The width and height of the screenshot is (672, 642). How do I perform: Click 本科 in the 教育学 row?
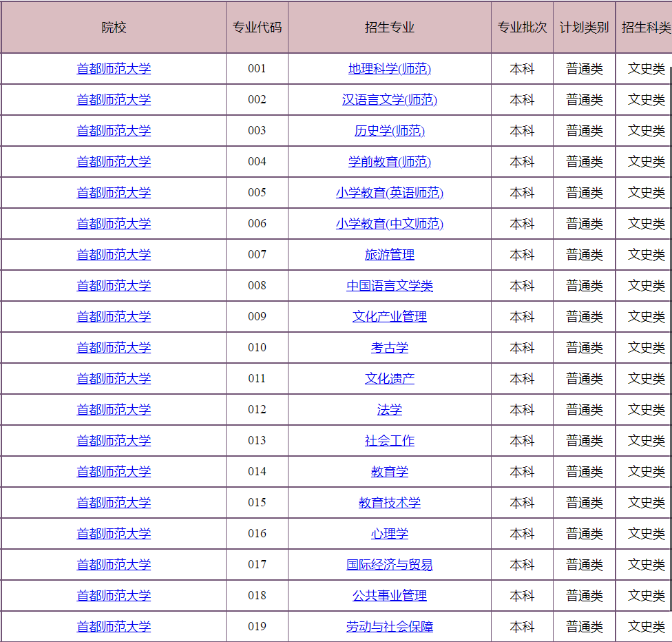[x=522, y=471]
